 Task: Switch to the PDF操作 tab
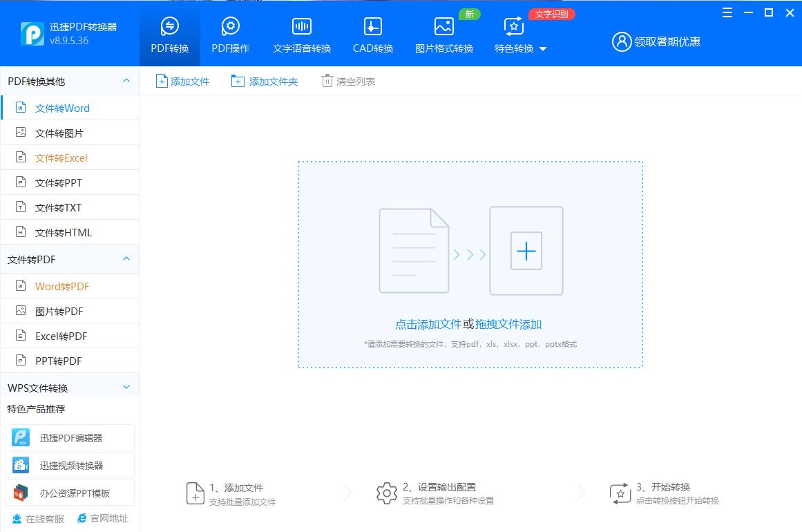(x=230, y=35)
